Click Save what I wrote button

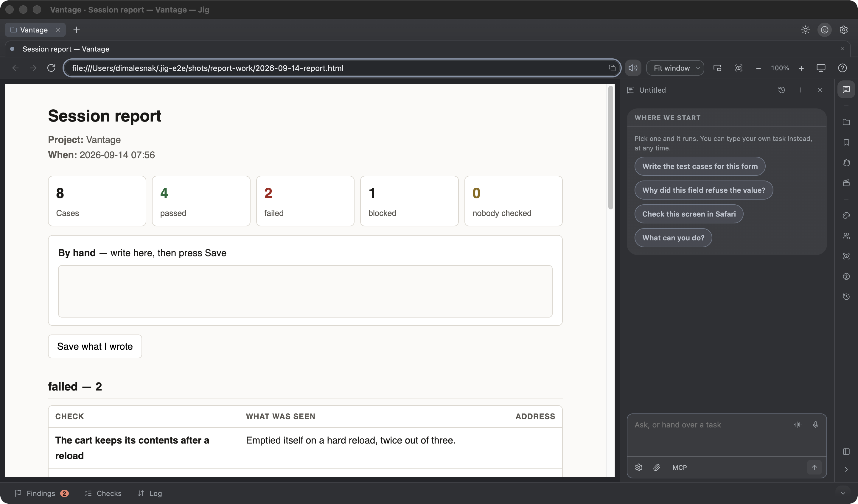[95, 346]
